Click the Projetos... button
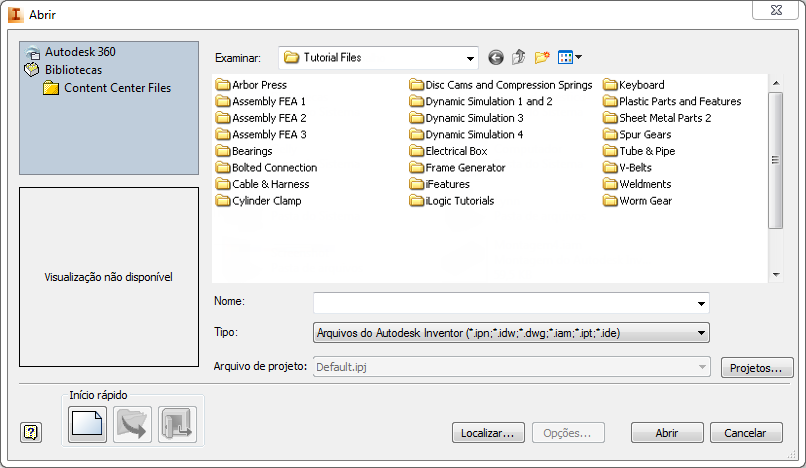Screen dimensions: 806x468 click(757, 368)
